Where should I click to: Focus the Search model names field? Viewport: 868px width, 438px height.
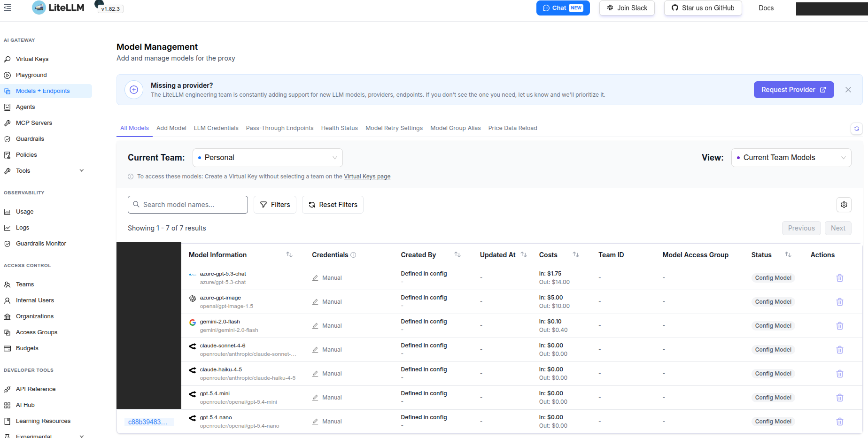click(x=188, y=205)
